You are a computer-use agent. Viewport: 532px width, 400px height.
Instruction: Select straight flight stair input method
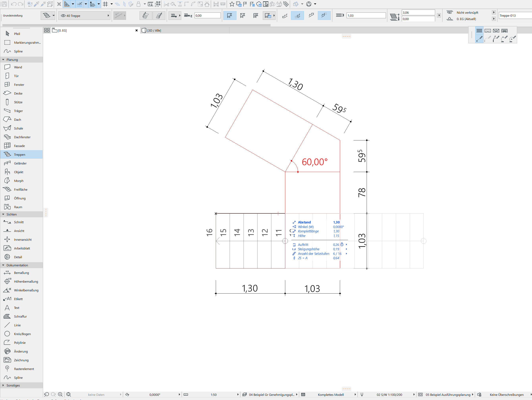click(479, 31)
